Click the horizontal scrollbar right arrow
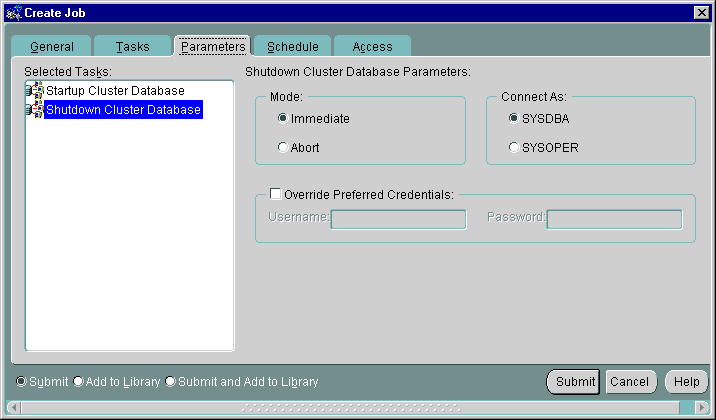716x420 pixels. coord(700,407)
